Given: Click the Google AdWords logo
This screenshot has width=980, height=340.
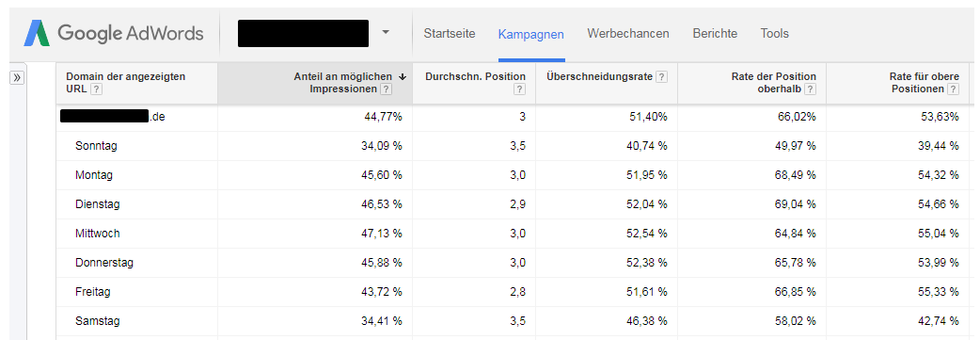Looking at the screenshot, I should pos(113,33).
